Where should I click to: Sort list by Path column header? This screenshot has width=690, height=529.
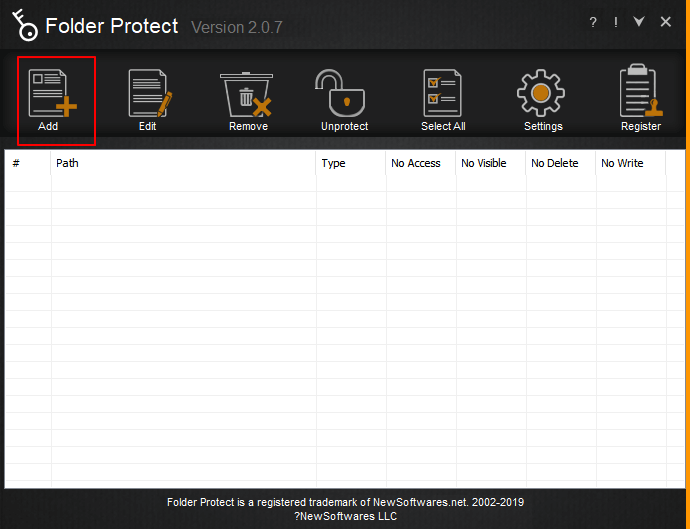point(183,163)
